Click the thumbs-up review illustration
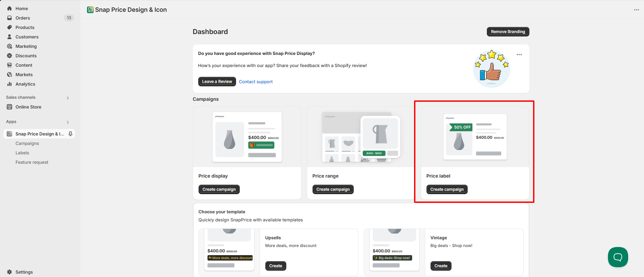 pyautogui.click(x=492, y=69)
